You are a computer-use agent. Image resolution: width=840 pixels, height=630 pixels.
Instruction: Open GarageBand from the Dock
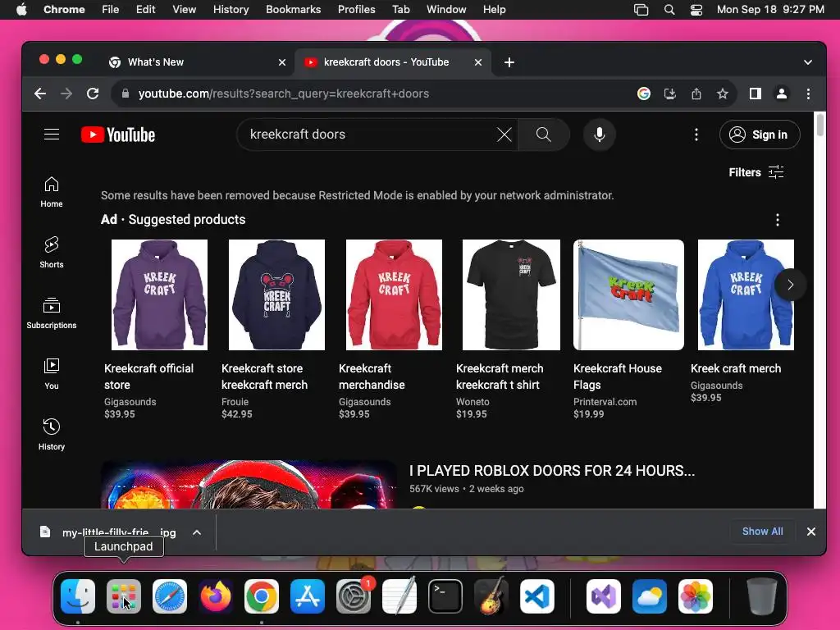(491, 596)
